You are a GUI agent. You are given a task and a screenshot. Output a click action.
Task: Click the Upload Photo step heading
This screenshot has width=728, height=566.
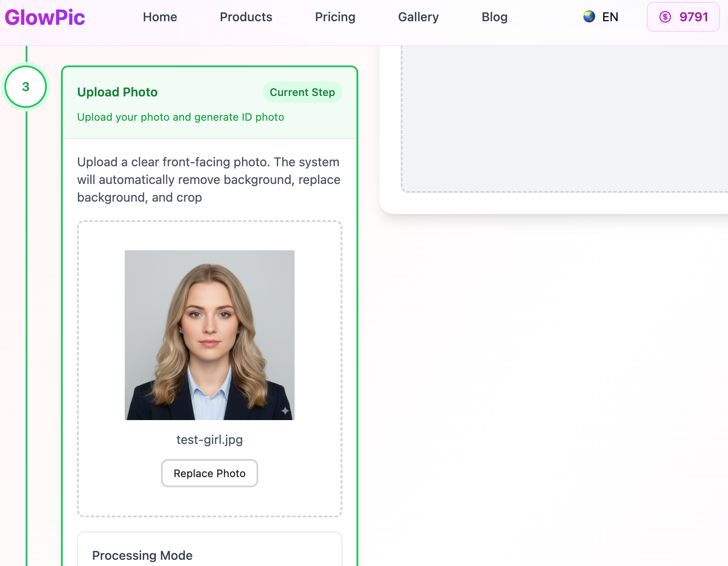[117, 92]
